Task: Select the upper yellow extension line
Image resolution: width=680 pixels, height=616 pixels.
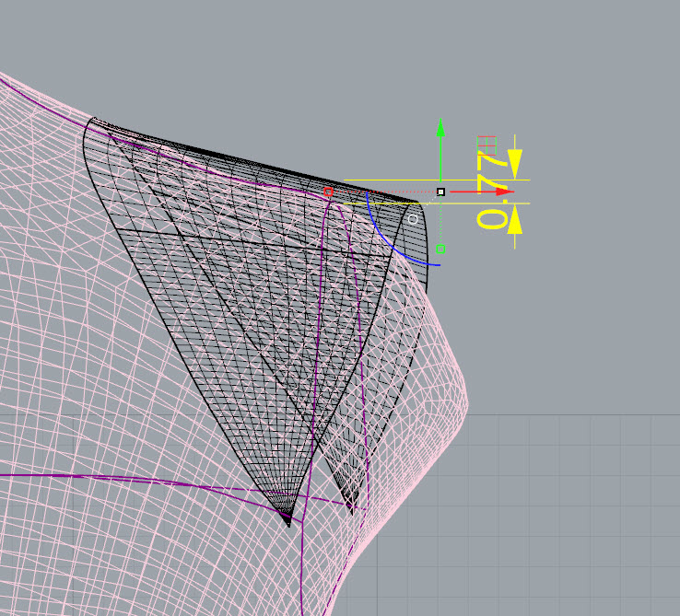Action: (x=437, y=180)
